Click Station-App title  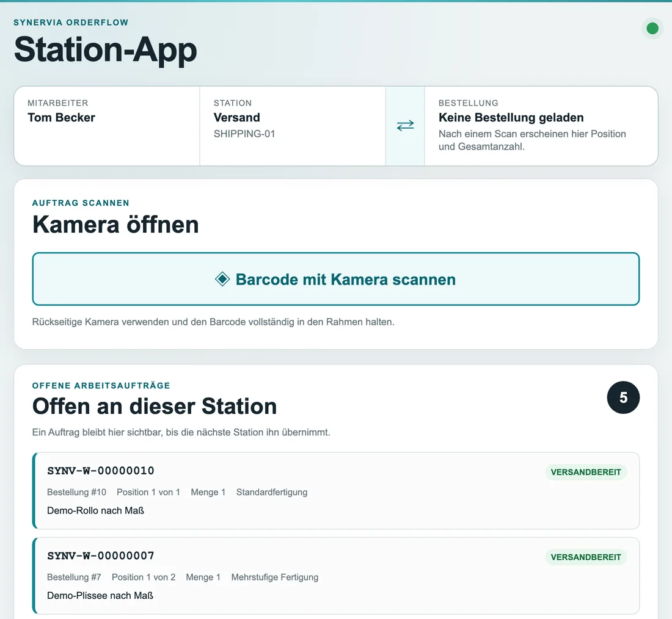point(106,49)
